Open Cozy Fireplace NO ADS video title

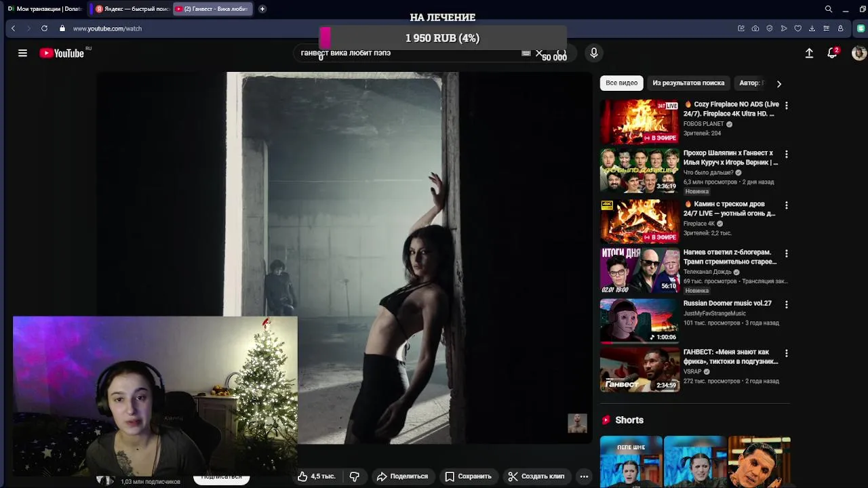click(x=731, y=109)
